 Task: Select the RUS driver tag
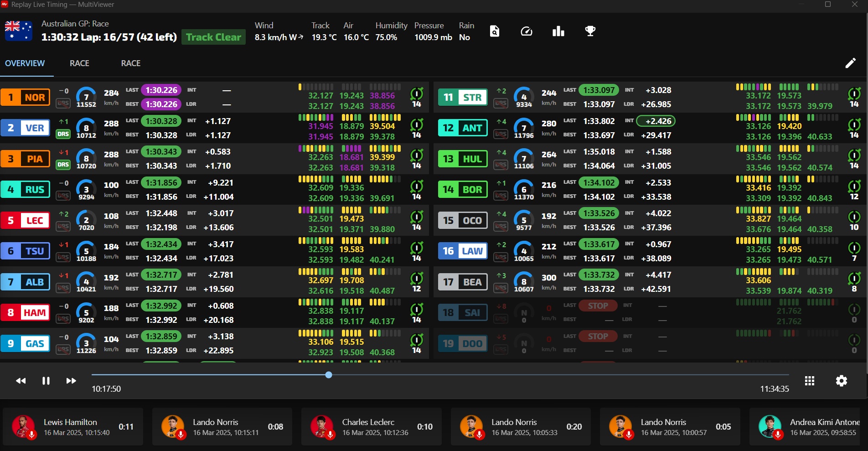(26, 189)
